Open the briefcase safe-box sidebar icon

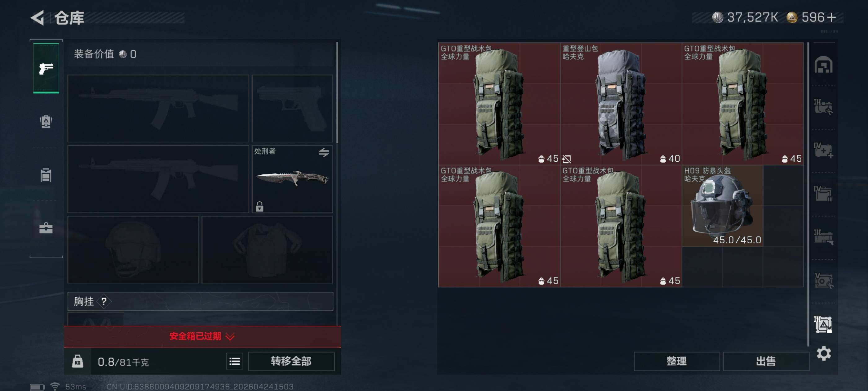[46, 228]
